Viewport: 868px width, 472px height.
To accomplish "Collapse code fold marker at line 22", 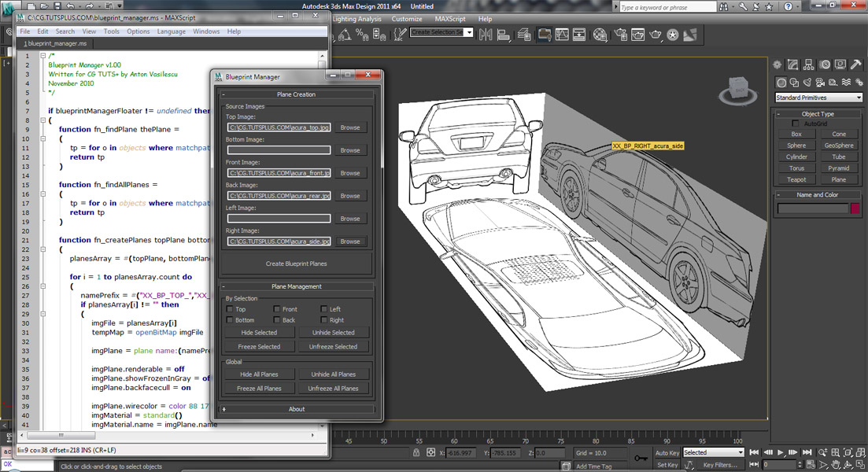I will (42, 249).
